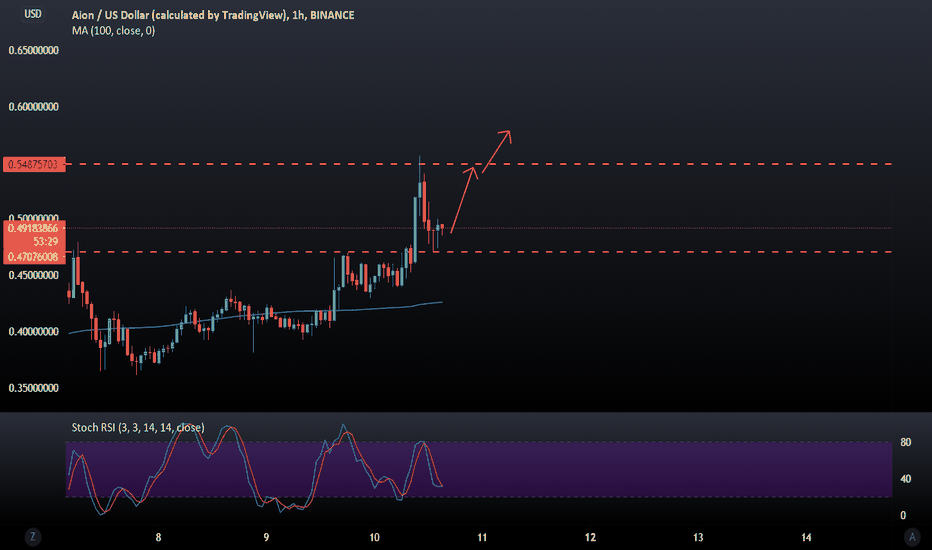
Task: Click the 80 level on Stoch RSI scale
Action: coord(906,442)
